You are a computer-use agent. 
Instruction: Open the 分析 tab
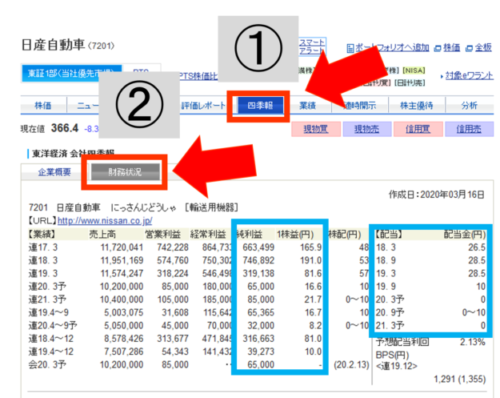469,106
